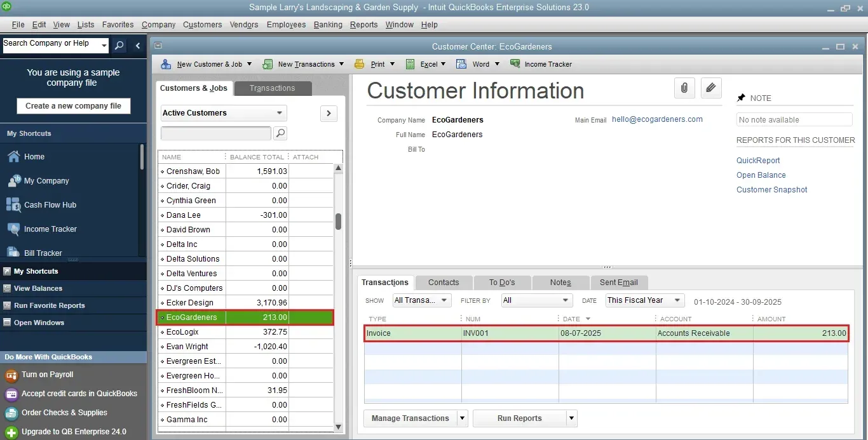Click the Word toolbar icon
Screen dimensions: 868x440
coord(462,64)
